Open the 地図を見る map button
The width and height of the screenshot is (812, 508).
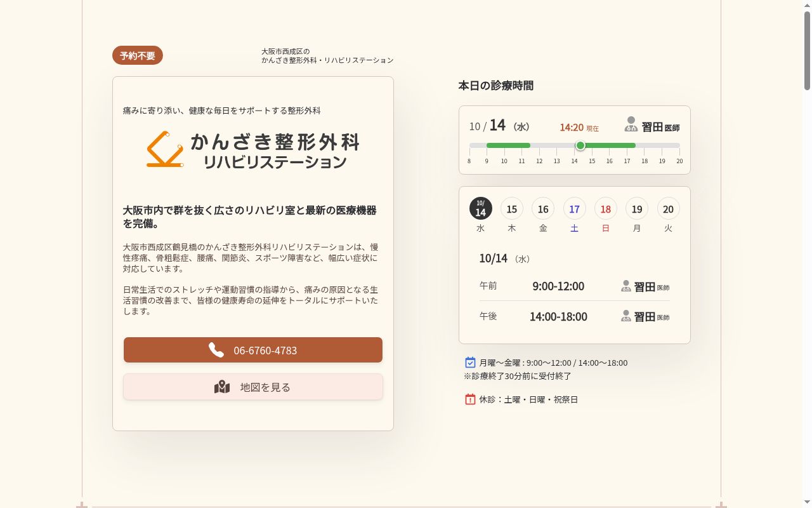[253, 387]
